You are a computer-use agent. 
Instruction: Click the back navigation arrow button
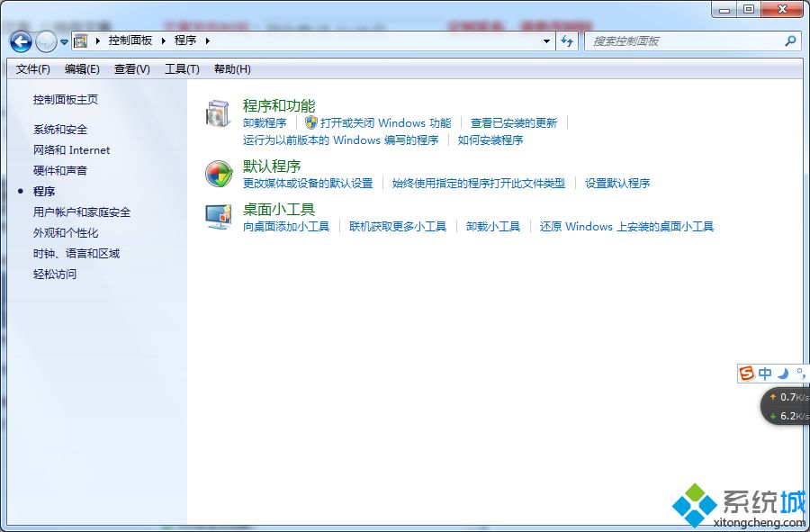point(20,41)
